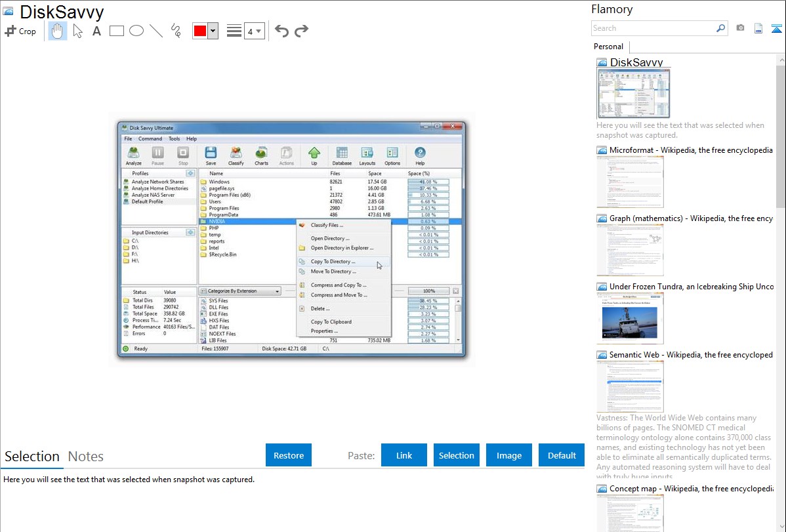The image size is (786, 532).
Task: Click the 'Under Frozen Tundra' snapshot title
Action: click(x=692, y=286)
